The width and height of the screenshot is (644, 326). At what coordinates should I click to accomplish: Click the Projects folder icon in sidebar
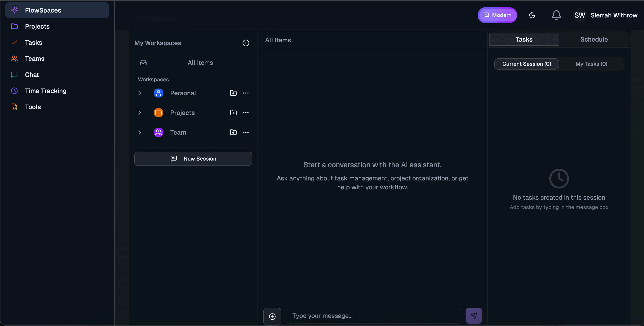(x=14, y=26)
